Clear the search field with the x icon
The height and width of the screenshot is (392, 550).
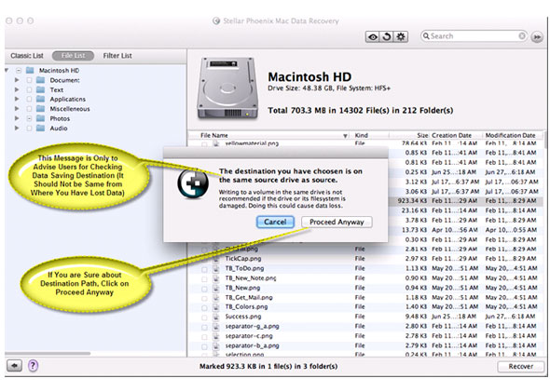pyautogui.click(x=522, y=35)
